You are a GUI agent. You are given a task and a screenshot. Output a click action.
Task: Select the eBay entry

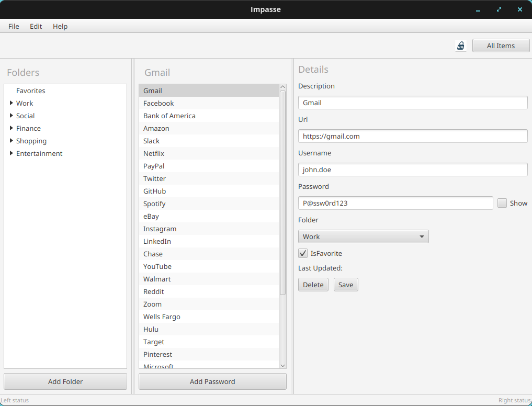point(209,216)
